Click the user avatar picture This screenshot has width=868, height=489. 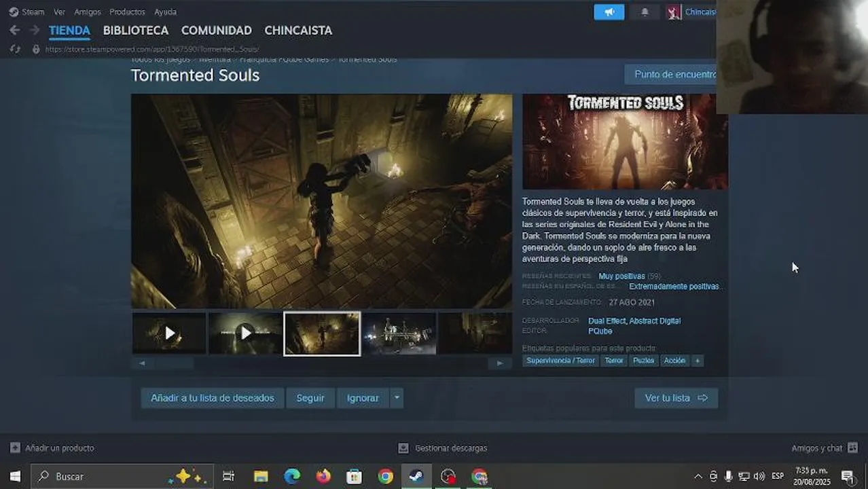click(x=674, y=12)
